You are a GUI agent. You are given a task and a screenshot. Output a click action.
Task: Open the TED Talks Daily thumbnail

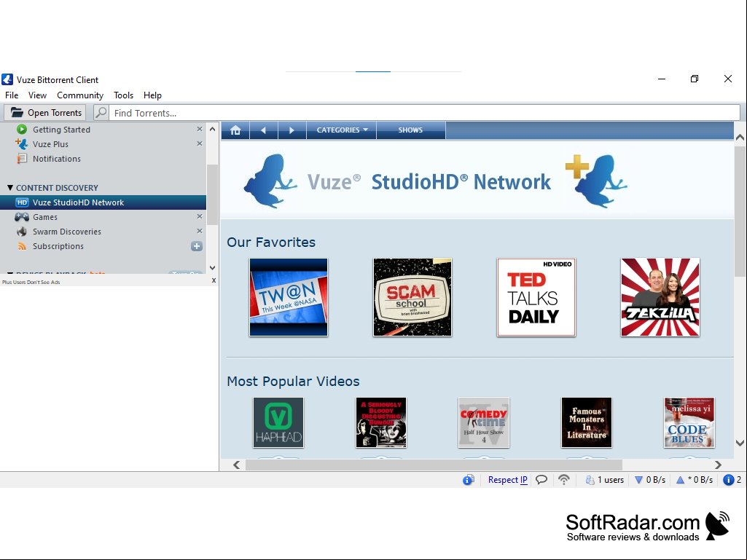pyautogui.click(x=536, y=297)
